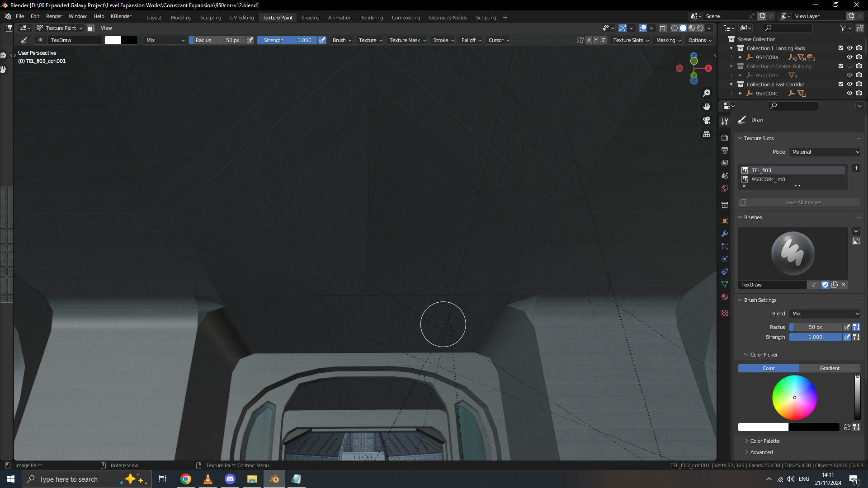Select the 950CORc_lm0 texture slot

(x=793, y=179)
